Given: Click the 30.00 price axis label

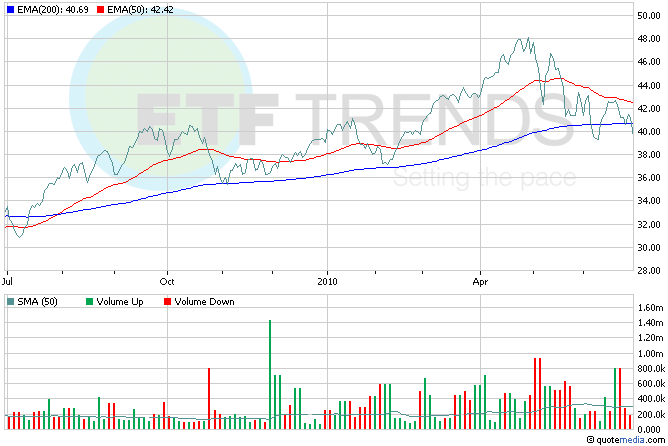Looking at the screenshot, I should point(649,247).
